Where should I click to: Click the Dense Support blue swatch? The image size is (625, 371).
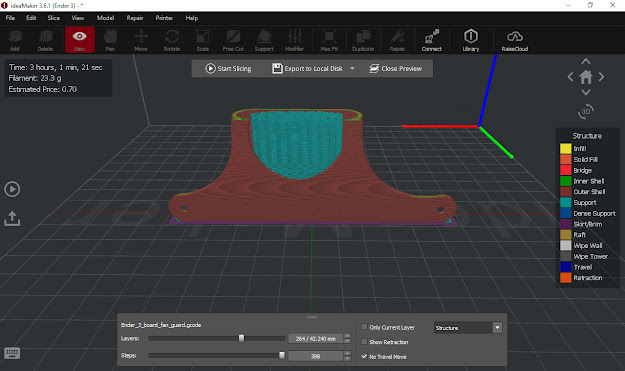pyautogui.click(x=566, y=213)
